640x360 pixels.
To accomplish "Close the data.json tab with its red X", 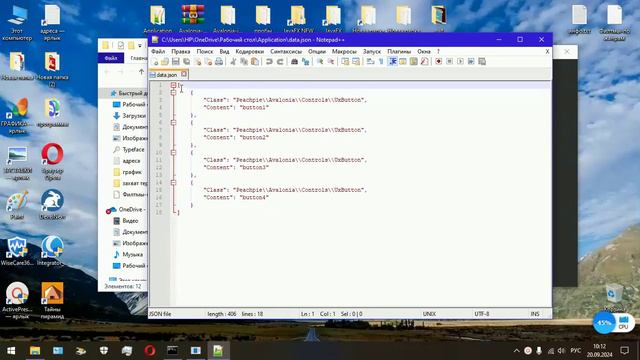I will pos(184,74).
